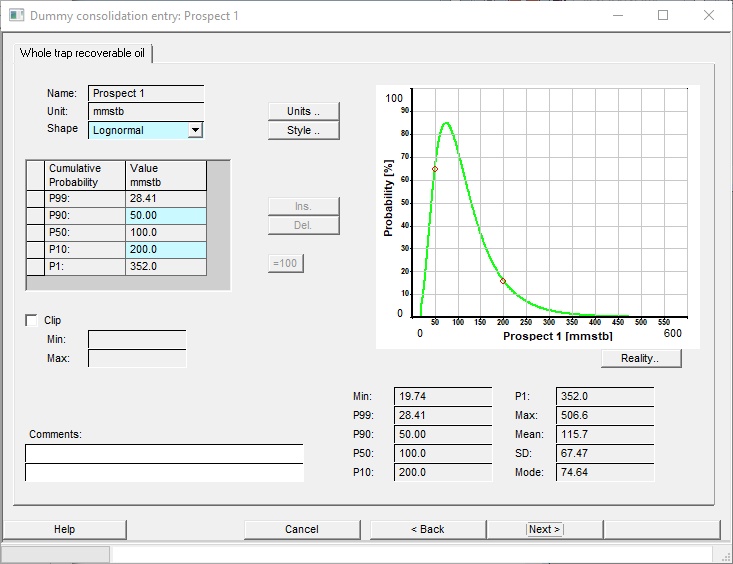The height and width of the screenshot is (564, 733).
Task: Open the Shape dropdown arrow
Action: [195, 130]
